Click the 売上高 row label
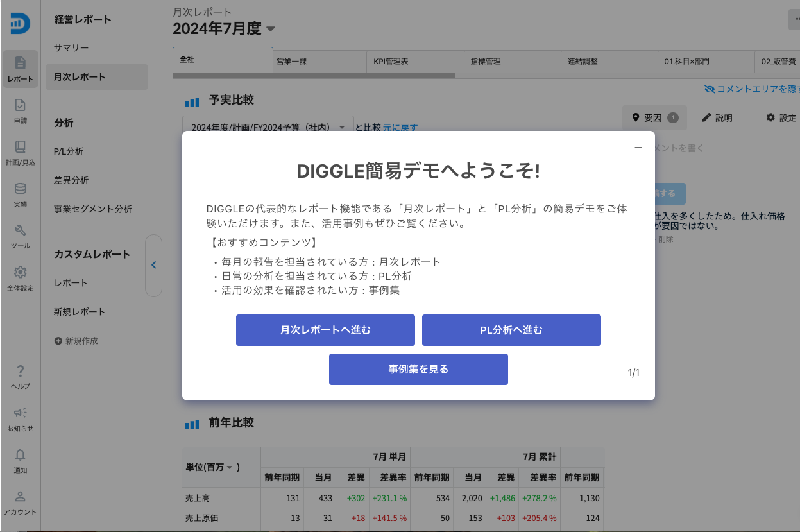Screen dimensions: 800x532 coord(197,497)
